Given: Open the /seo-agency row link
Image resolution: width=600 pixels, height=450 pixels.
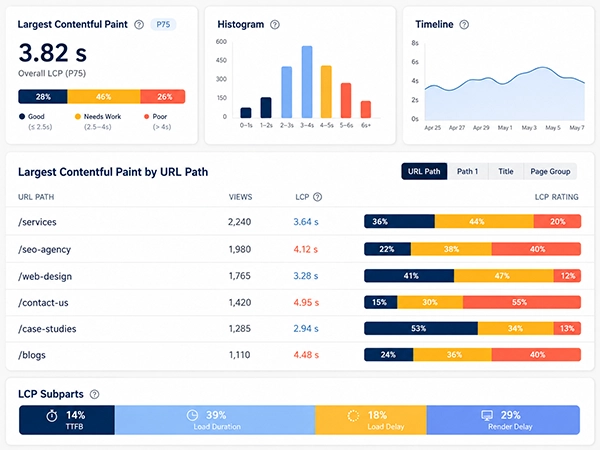Looking at the screenshot, I should tap(44, 249).
